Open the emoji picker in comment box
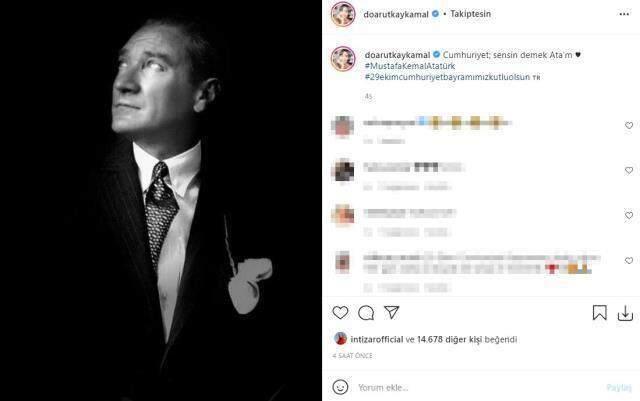 [x=340, y=387]
